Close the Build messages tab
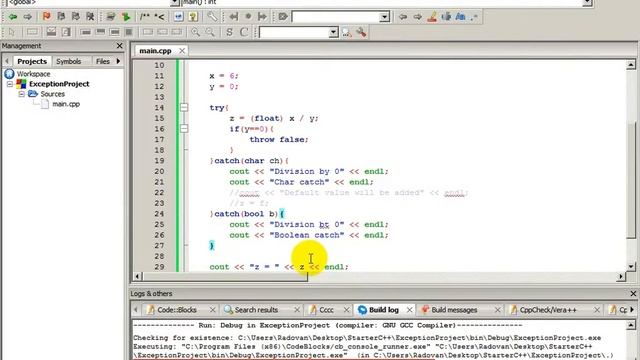 tap(497, 310)
